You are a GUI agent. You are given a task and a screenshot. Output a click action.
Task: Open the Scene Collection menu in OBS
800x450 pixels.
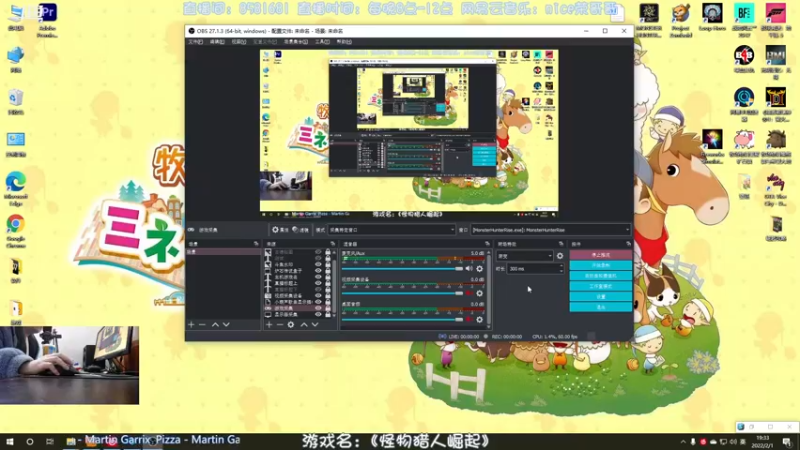pos(296,42)
